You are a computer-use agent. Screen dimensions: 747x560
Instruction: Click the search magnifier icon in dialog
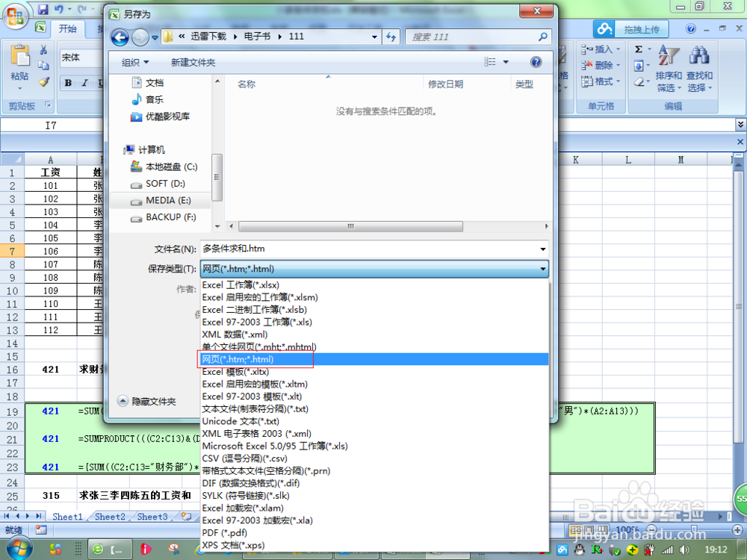pyautogui.click(x=542, y=37)
